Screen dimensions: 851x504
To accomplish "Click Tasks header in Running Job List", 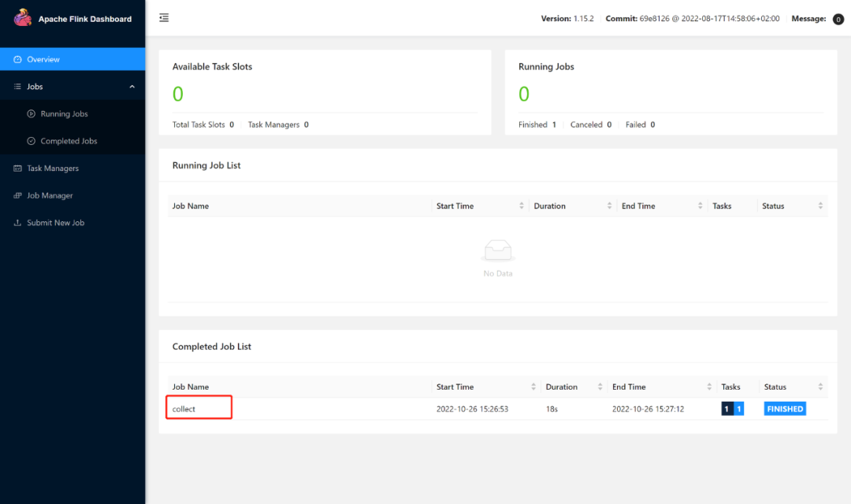I will 722,206.
